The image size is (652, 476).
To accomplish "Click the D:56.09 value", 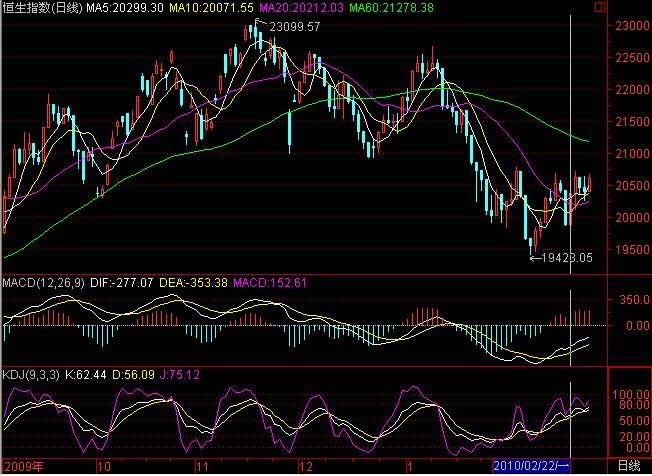I will [133, 375].
